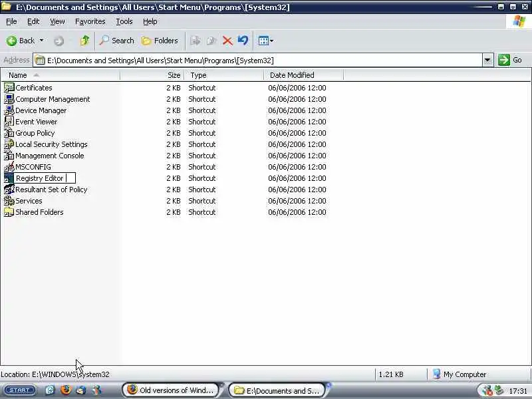
Task: Click the first quick launch icon beside START
Action: 50,390
